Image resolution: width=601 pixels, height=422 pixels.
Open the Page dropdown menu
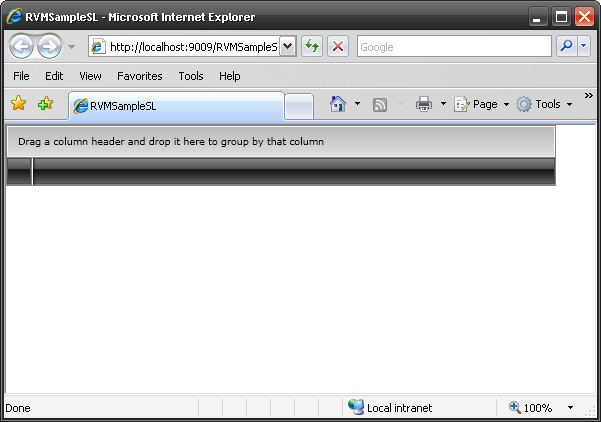click(x=483, y=104)
